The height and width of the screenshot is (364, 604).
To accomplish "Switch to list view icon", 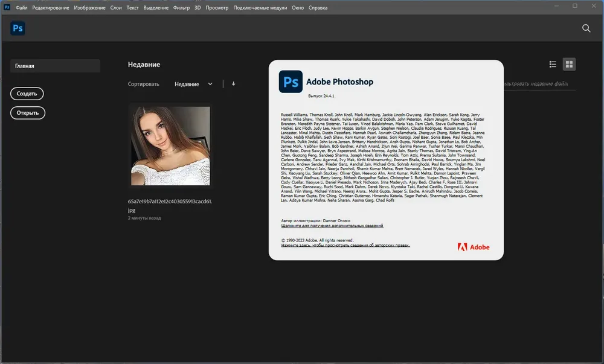I will point(553,64).
